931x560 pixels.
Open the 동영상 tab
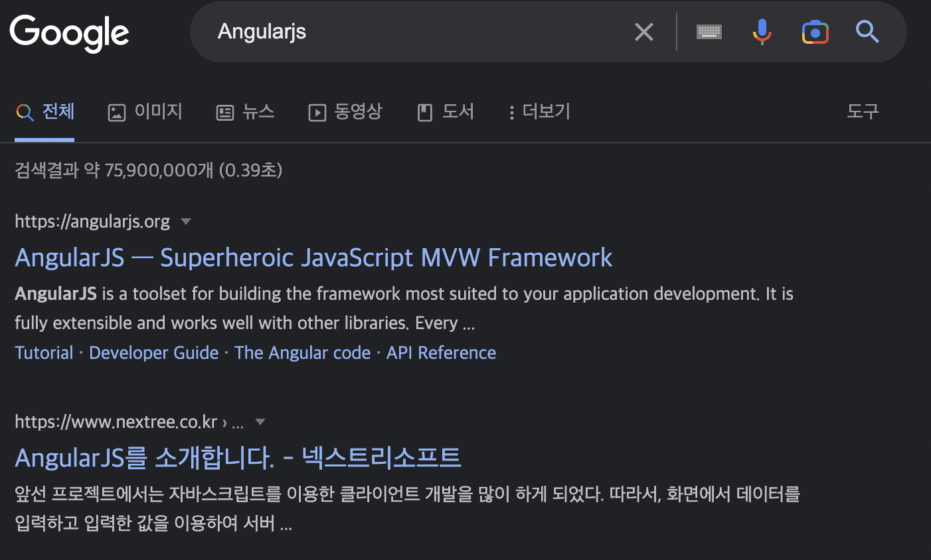[345, 111]
